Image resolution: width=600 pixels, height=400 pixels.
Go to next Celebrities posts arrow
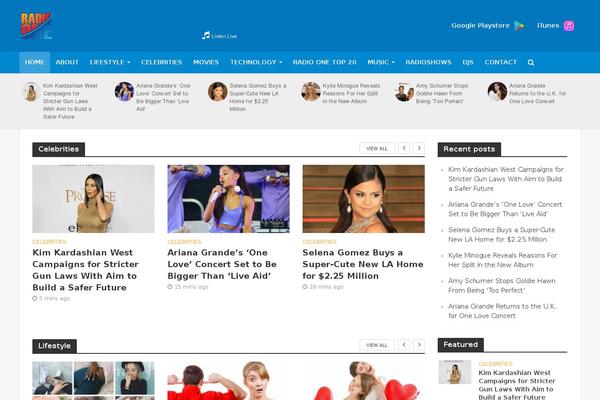tap(420, 148)
